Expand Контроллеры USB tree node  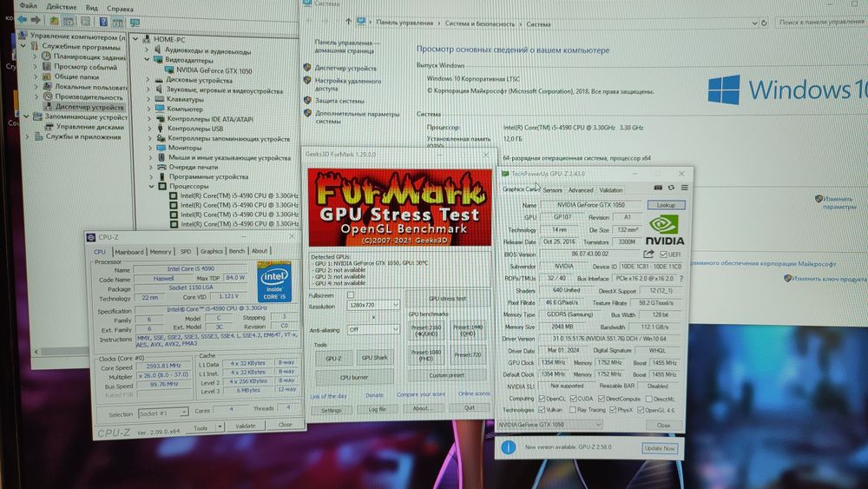pyautogui.click(x=149, y=129)
